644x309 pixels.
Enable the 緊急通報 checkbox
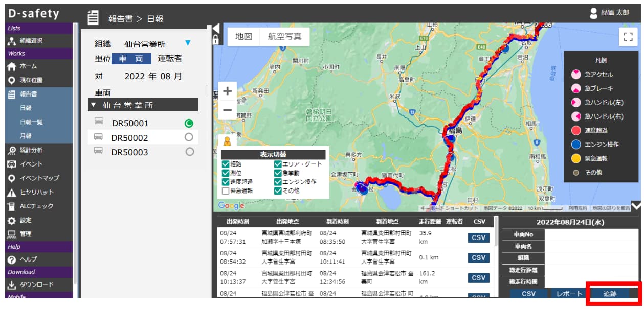click(x=225, y=191)
